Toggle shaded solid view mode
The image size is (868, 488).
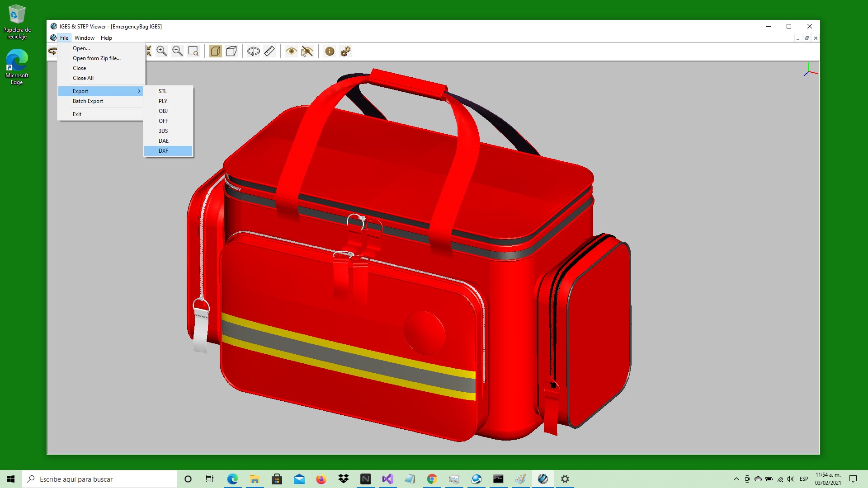click(x=216, y=51)
